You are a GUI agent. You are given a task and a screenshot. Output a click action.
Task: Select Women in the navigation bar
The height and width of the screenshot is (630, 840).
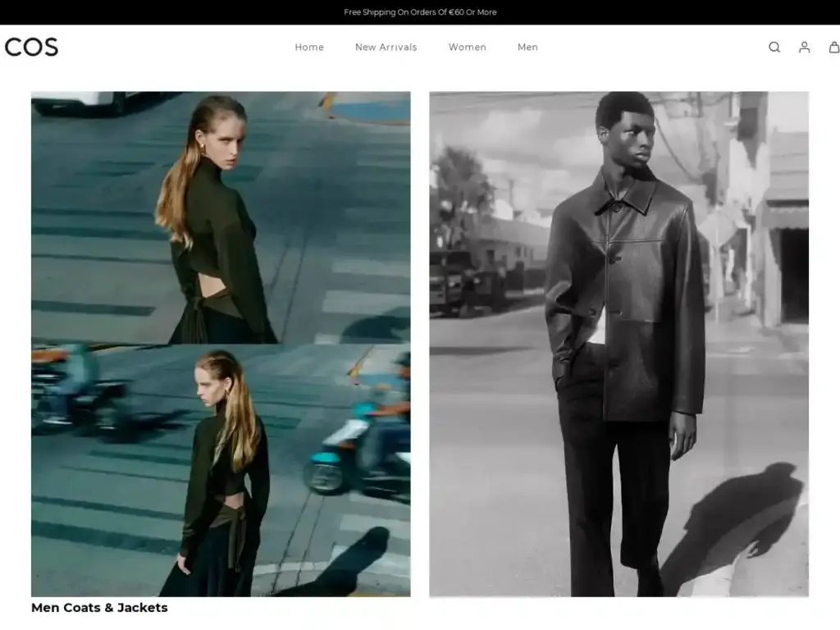coord(467,48)
